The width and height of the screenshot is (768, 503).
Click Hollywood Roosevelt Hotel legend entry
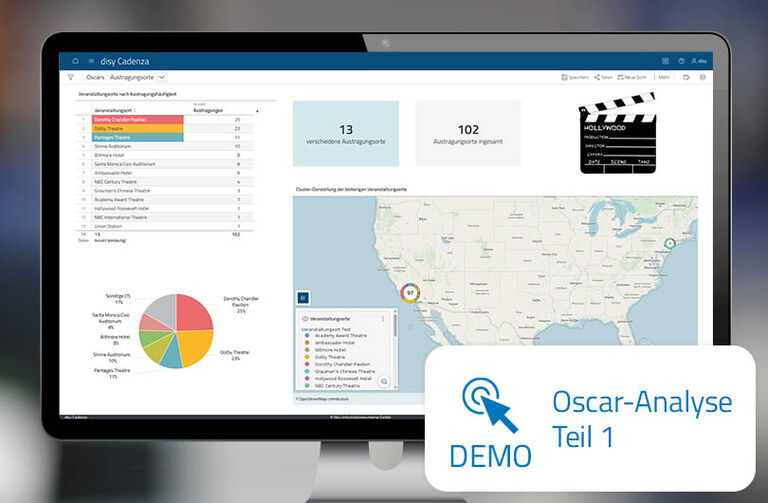click(338, 379)
